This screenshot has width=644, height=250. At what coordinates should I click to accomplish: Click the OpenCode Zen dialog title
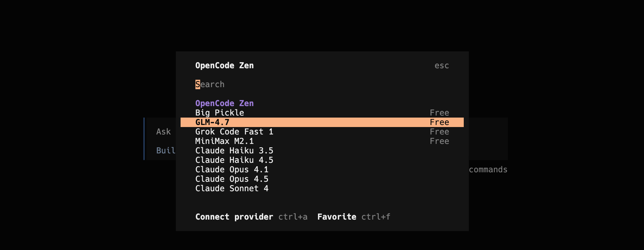pyautogui.click(x=224, y=66)
